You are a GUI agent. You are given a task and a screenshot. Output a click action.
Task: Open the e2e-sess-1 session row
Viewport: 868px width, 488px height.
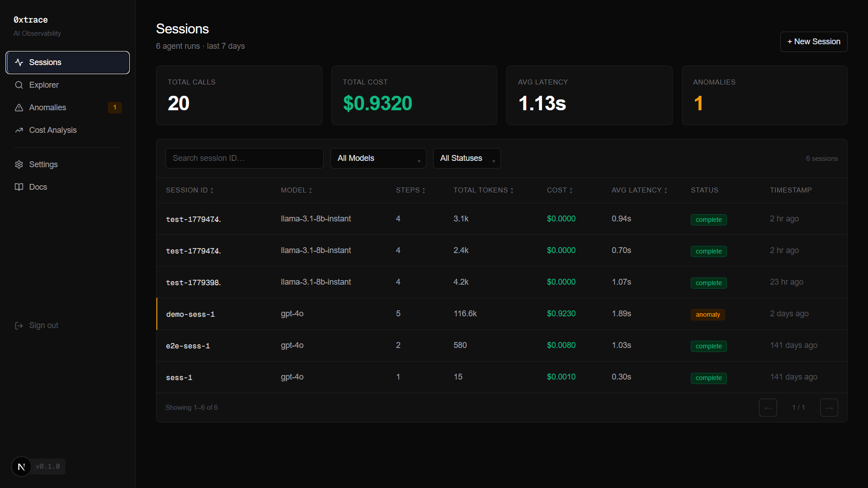pyautogui.click(x=502, y=346)
